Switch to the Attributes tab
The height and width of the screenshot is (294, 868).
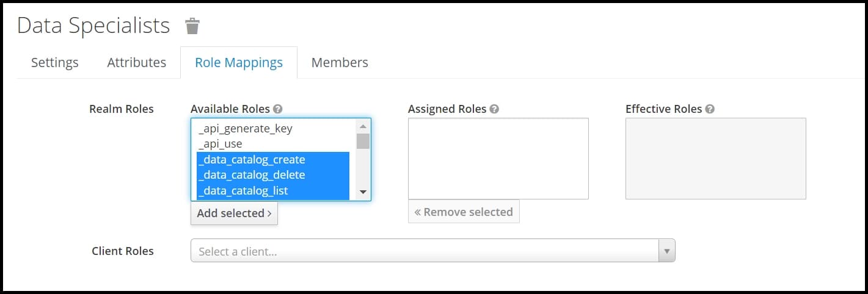point(137,62)
